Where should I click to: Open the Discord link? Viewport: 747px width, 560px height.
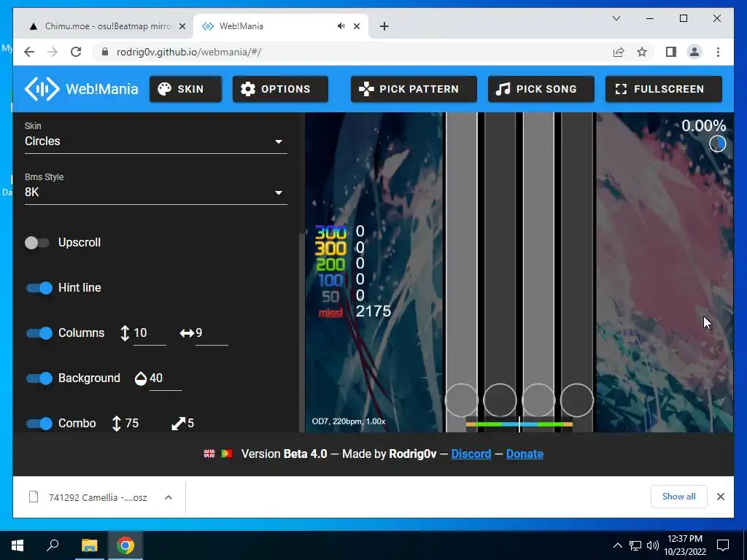point(471,454)
